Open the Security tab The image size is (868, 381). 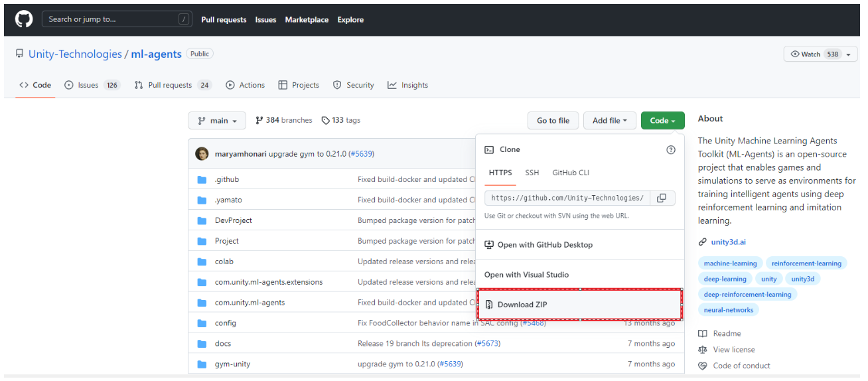353,85
